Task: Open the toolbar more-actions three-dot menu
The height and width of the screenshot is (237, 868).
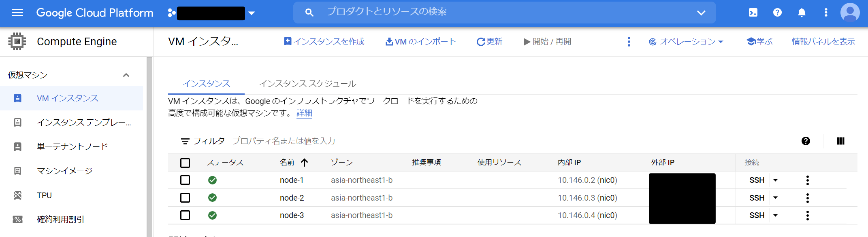Action: point(629,42)
